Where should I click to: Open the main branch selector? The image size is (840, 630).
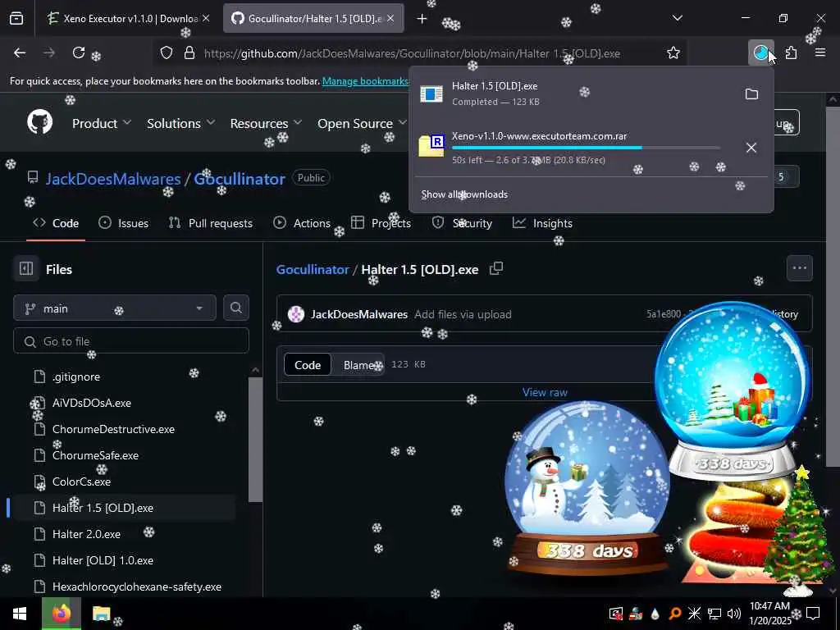coord(115,308)
